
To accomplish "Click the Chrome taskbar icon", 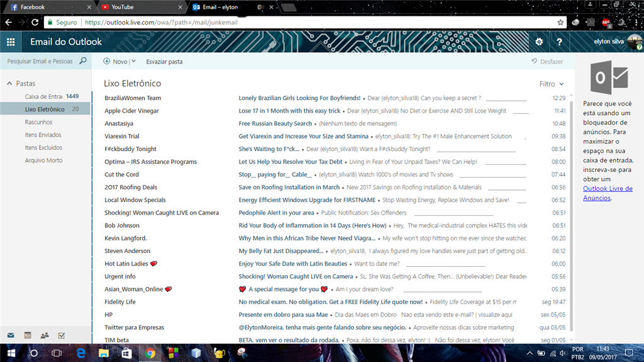I will [150, 353].
